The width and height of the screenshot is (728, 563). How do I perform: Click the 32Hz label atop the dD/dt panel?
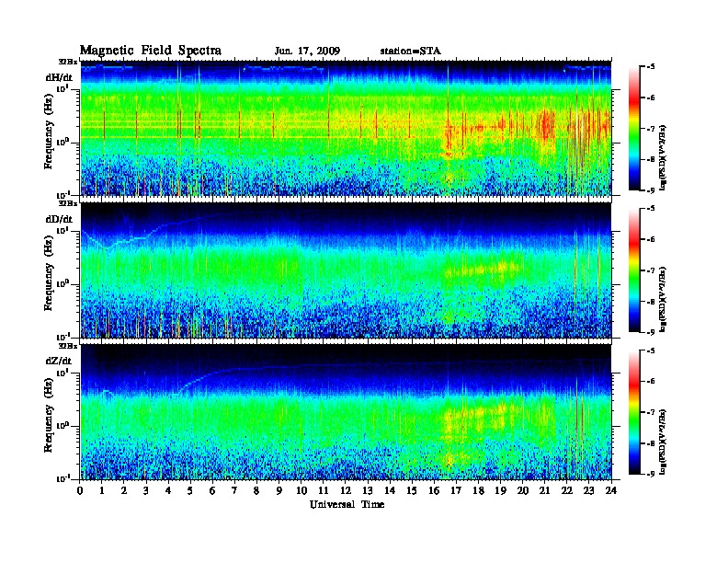coord(68,203)
